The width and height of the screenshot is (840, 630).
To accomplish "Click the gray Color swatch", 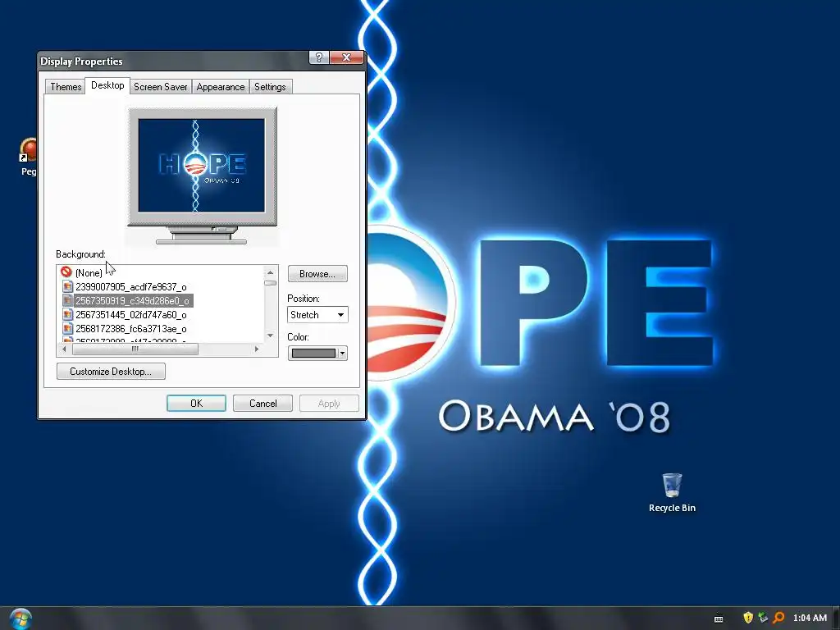I will [x=313, y=353].
